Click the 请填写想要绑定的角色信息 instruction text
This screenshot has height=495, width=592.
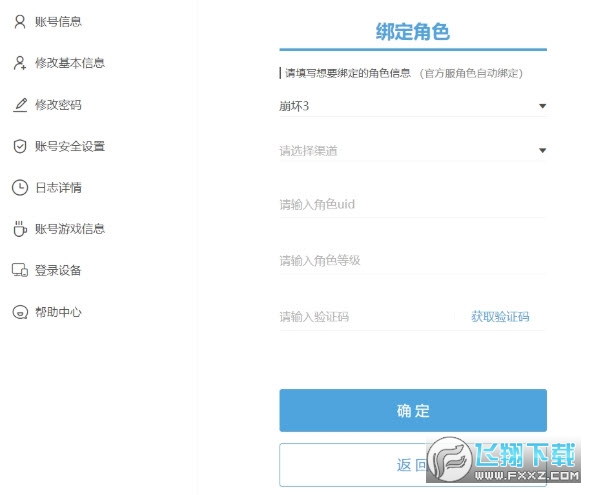347,73
